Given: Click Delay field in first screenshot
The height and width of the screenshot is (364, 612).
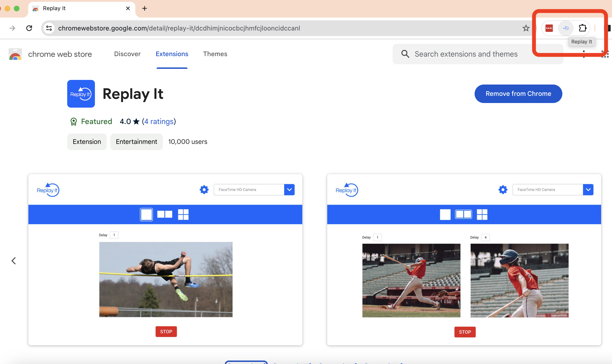Looking at the screenshot, I should point(114,235).
